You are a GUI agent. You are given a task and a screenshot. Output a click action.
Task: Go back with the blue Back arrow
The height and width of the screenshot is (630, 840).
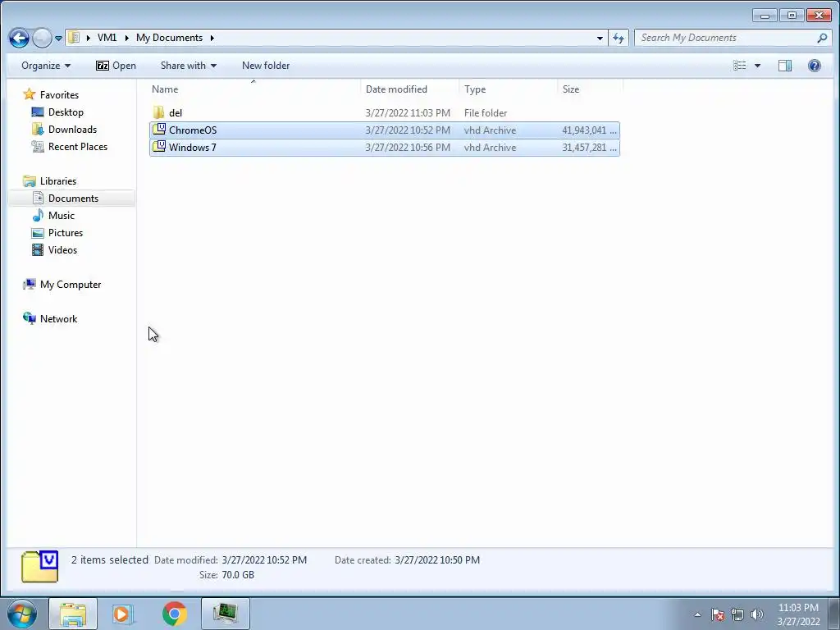[x=20, y=38]
